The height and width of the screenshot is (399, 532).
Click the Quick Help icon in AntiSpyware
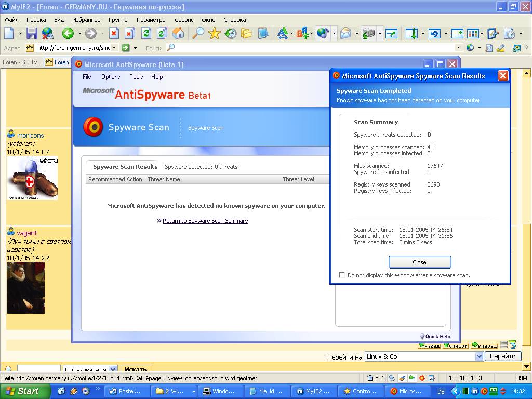pyautogui.click(x=422, y=336)
